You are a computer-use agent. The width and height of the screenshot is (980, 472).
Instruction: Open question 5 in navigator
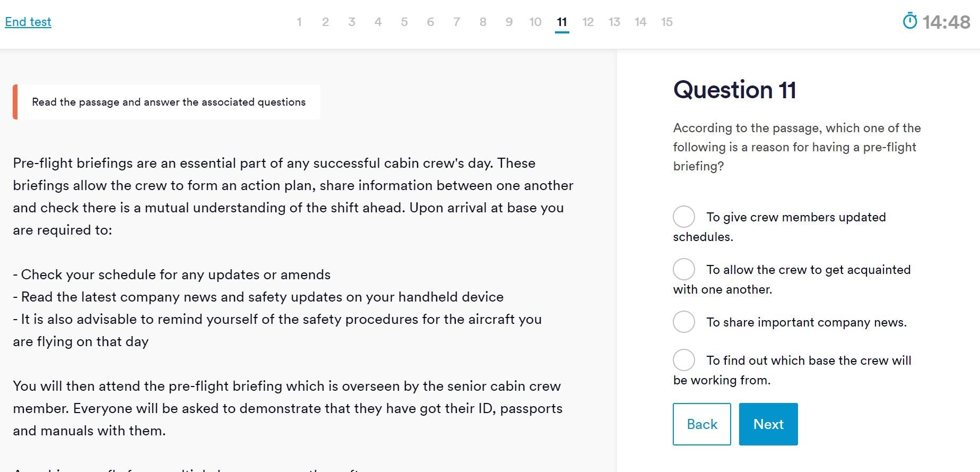[404, 22]
